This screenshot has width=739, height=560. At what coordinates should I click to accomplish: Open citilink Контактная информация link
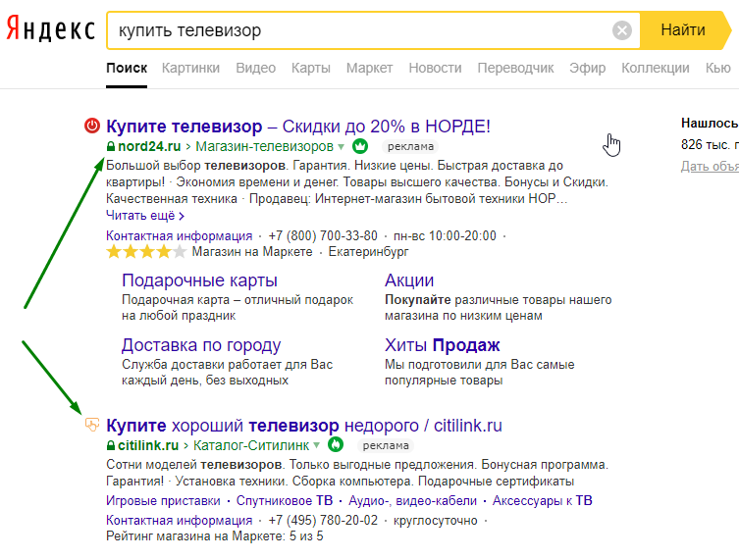[x=179, y=521]
